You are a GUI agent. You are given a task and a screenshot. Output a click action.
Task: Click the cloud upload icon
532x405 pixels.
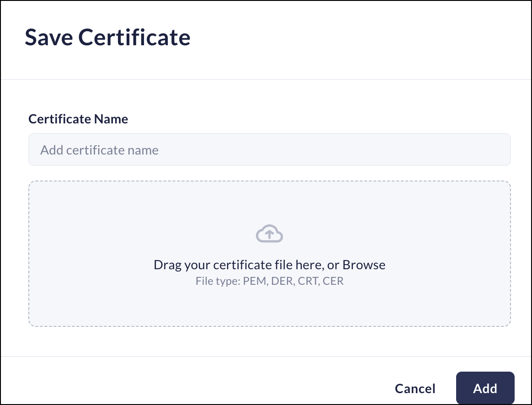269,234
